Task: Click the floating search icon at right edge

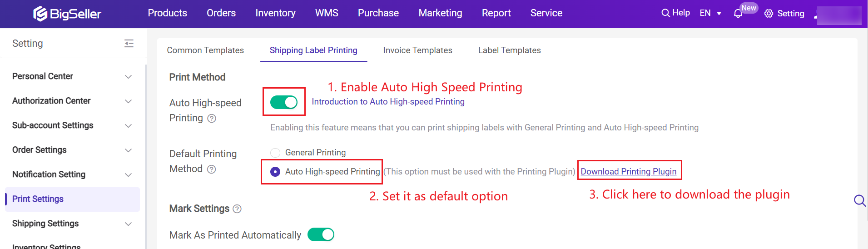Action: [x=860, y=200]
